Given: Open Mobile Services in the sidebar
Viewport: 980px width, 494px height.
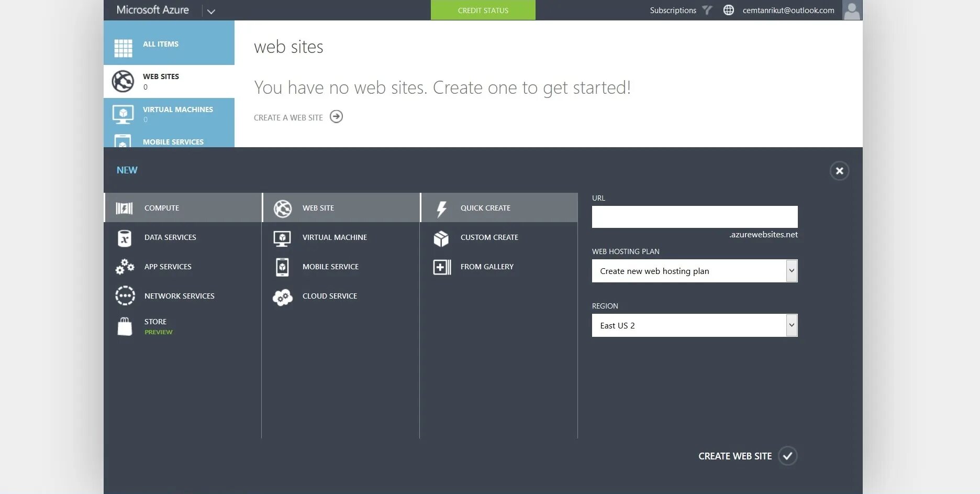Looking at the screenshot, I should [173, 142].
